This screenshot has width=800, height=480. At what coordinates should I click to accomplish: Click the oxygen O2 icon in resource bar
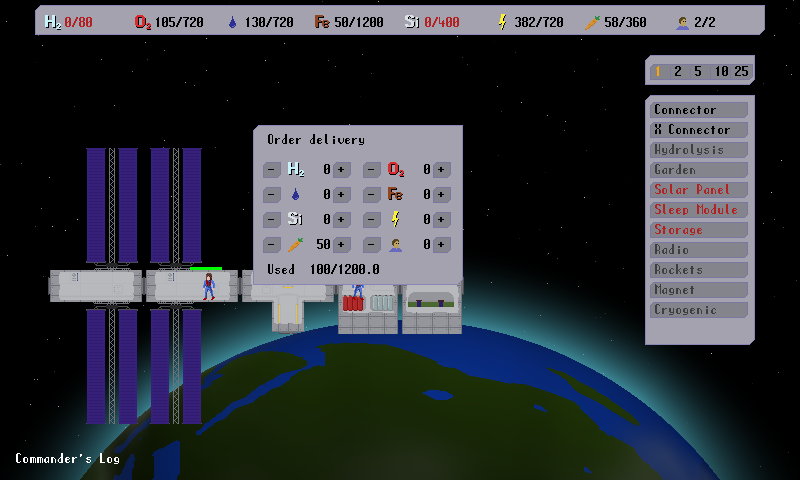click(143, 22)
